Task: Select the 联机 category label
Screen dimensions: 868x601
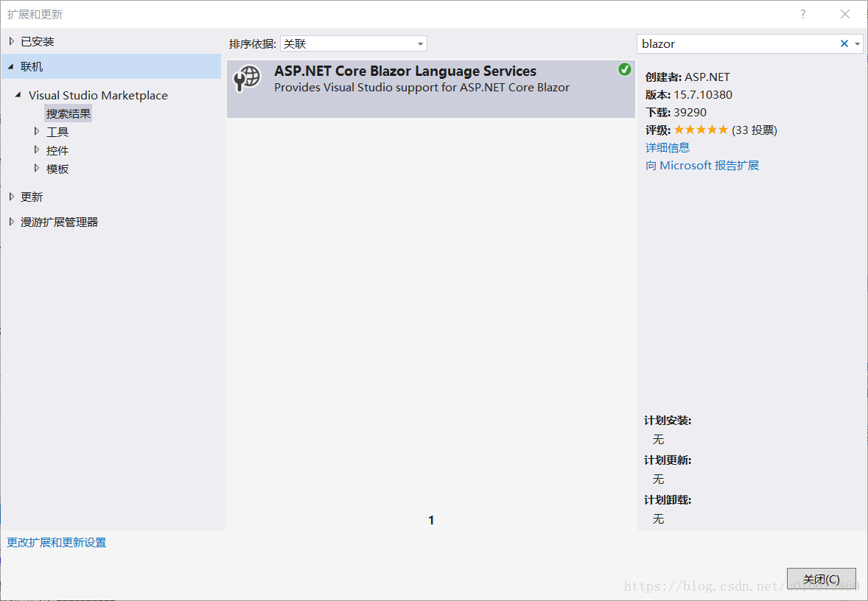Action: pos(32,67)
